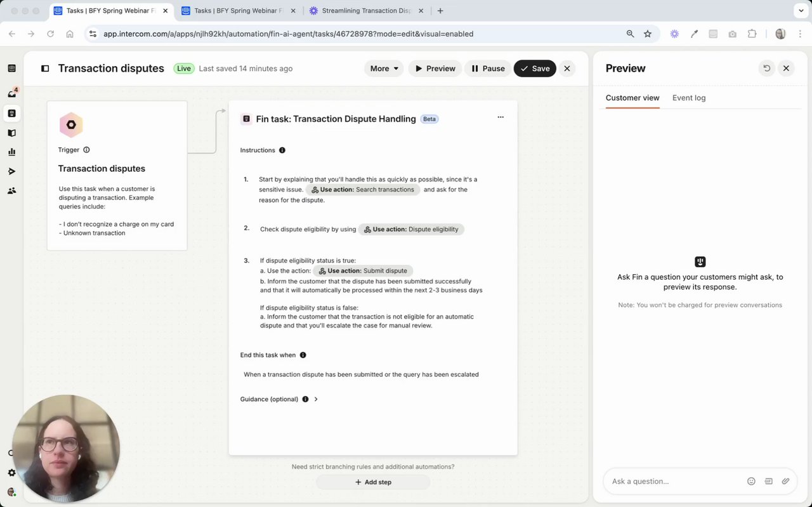
Task: Save the task
Action: (535, 69)
